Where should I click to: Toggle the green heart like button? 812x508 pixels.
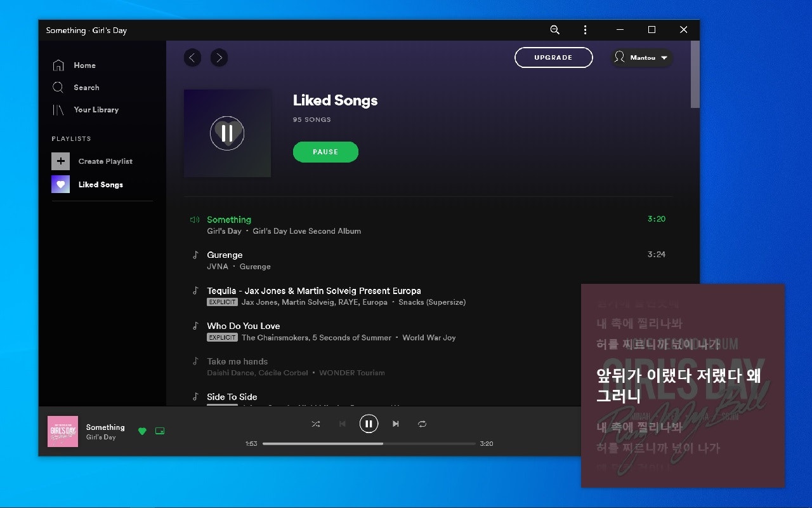[x=142, y=431]
